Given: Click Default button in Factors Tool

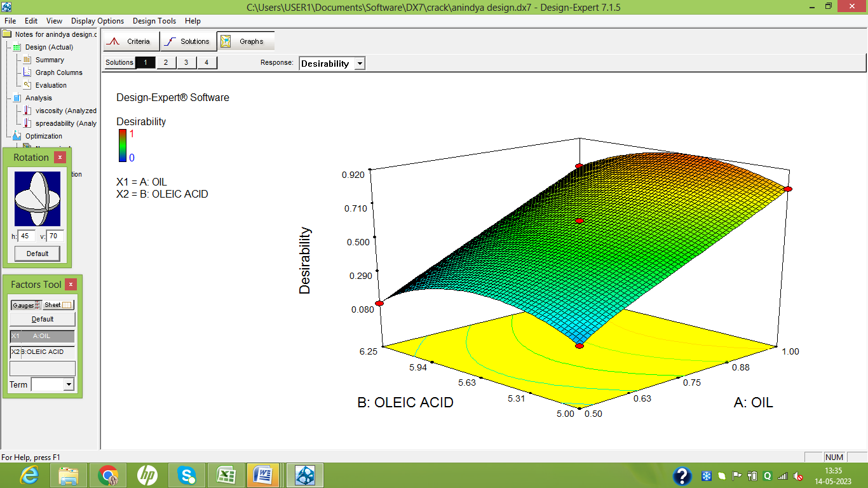Looking at the screenshot, I should 43,319.
